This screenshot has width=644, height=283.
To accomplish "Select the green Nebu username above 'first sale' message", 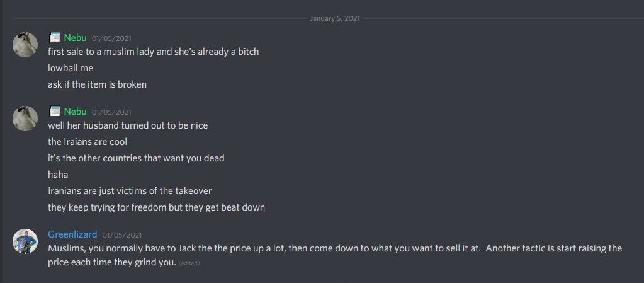I will click(75, 38).
